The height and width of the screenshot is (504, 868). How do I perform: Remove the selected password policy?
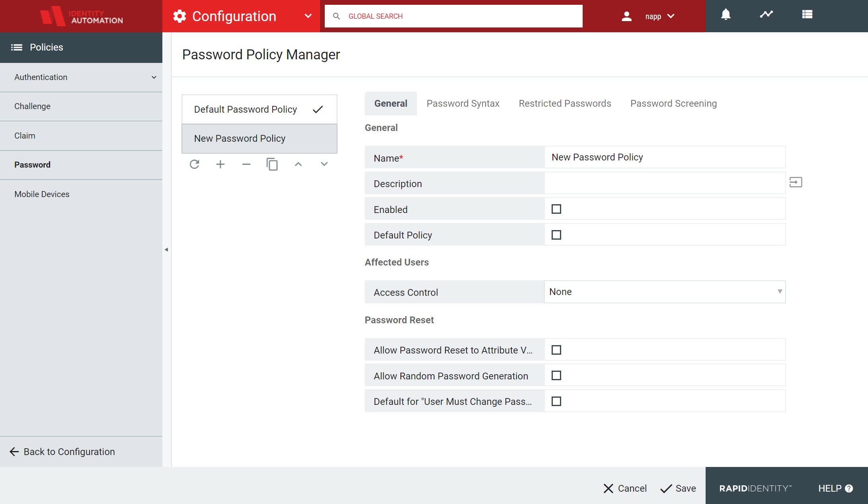[x=246, y=164]
